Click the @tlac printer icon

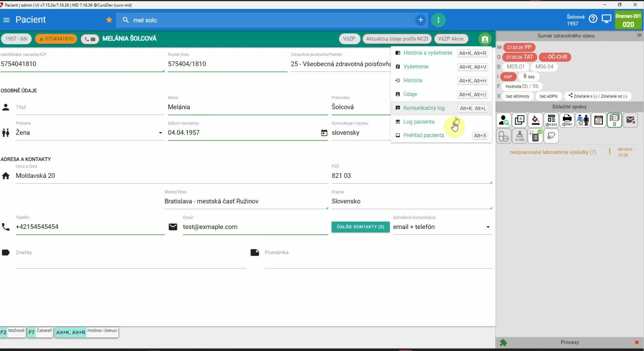click(x=567, y=120)
